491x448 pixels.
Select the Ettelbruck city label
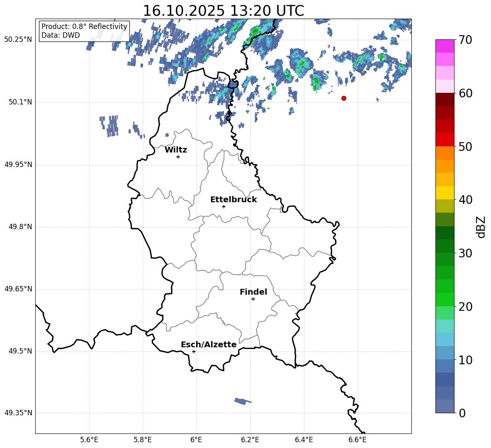(x=233, y=200)
